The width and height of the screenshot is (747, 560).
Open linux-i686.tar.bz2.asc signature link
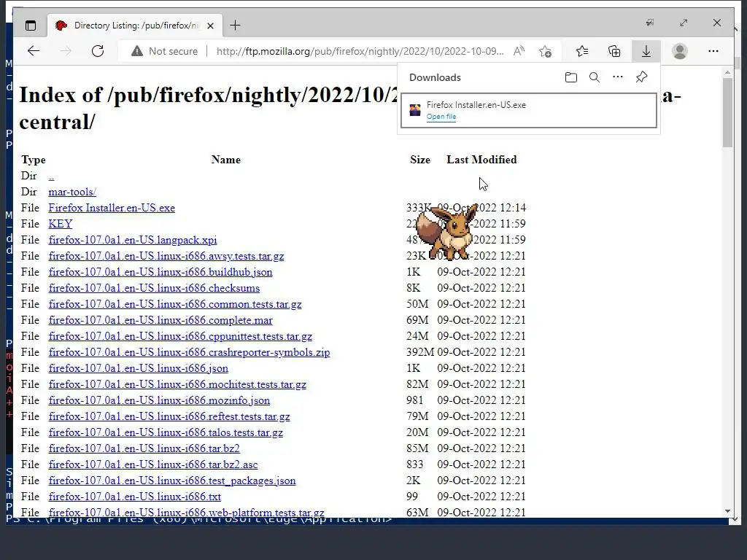(153, 464)
